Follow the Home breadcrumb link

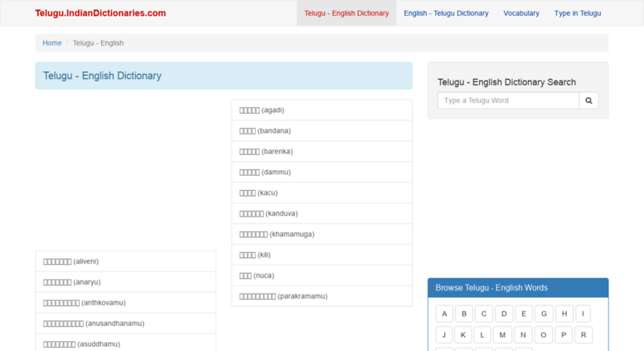[52, 43]
